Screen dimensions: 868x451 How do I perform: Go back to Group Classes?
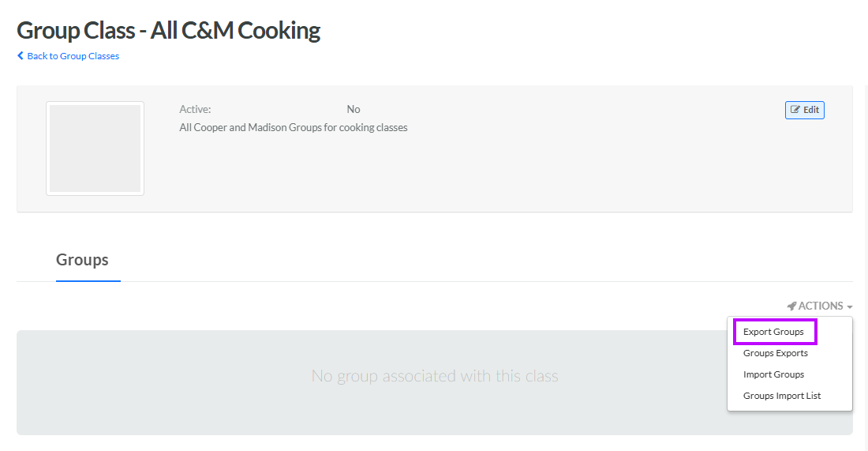point(73,56)
